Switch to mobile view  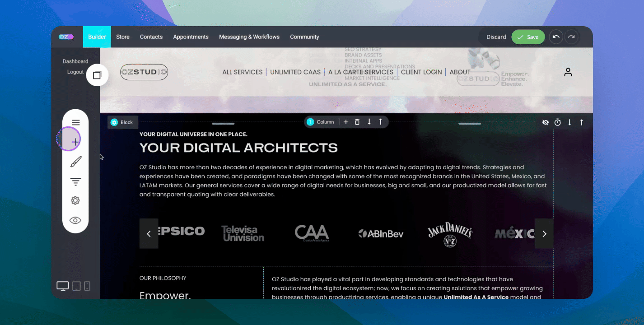click(87, 286)
